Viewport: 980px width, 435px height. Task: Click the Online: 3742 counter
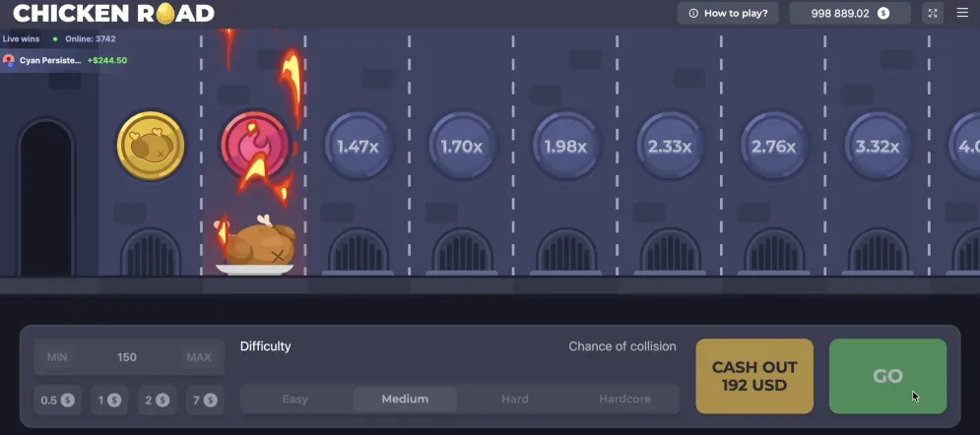(x=90, y=38)
